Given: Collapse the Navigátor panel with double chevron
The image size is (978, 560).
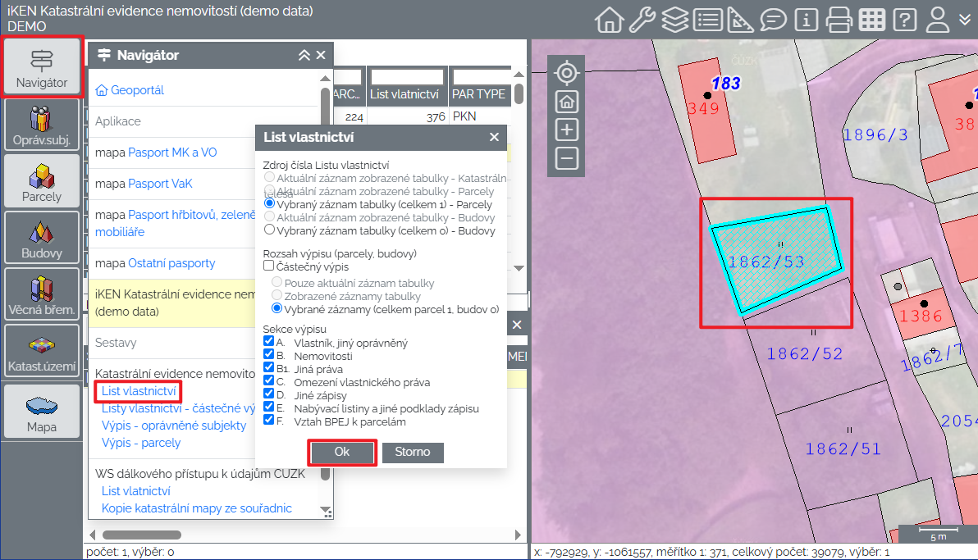Looking at the screenshot, I should 304,56.
